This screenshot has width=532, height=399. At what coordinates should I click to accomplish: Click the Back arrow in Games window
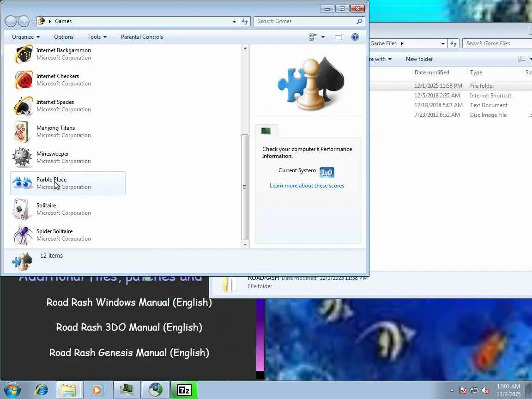pyautogui.click(x=11, y=21)
